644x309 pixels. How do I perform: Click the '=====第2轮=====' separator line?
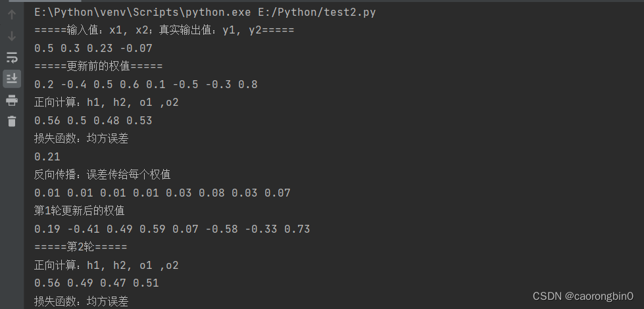81,247
